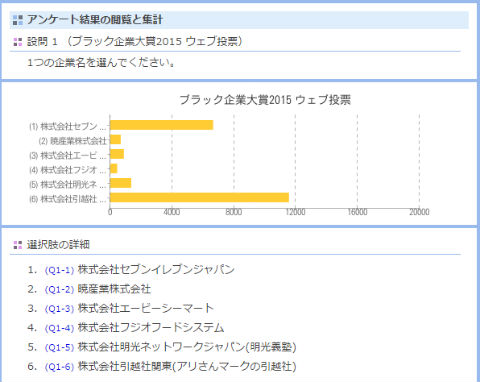Open the (Q1-3) link

[59, 309]
